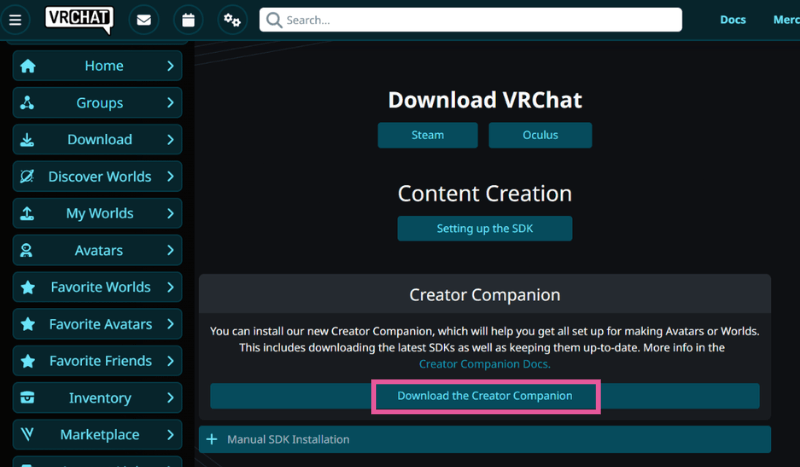Click the My Worlds upload icon
Viewport: 800px width, 467px height.
(27, 213)
